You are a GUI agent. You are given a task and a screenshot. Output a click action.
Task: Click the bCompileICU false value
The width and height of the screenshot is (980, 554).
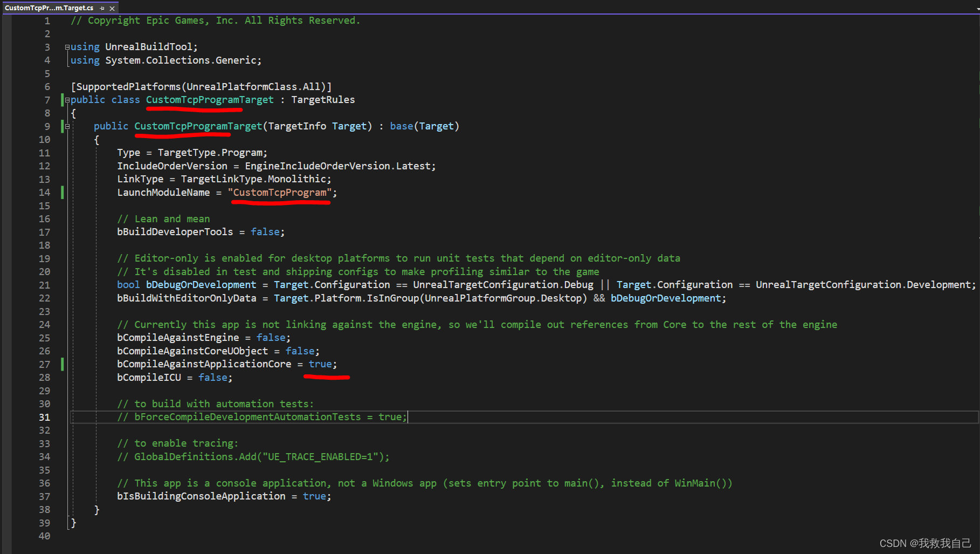coord(213,378)
